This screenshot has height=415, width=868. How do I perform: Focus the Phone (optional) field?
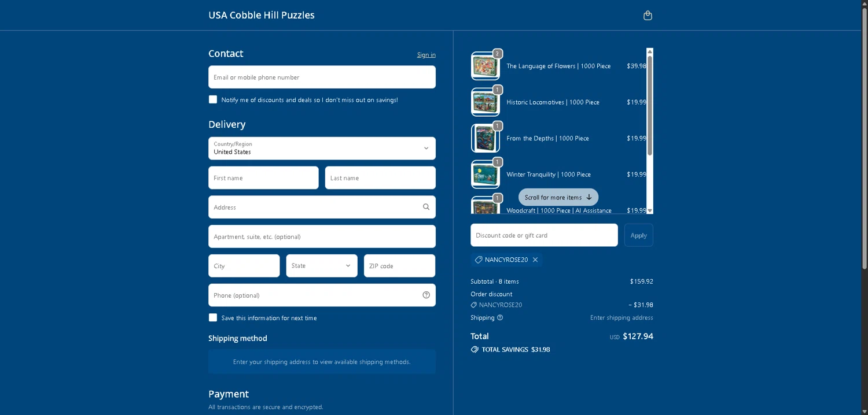pos(322,295)
